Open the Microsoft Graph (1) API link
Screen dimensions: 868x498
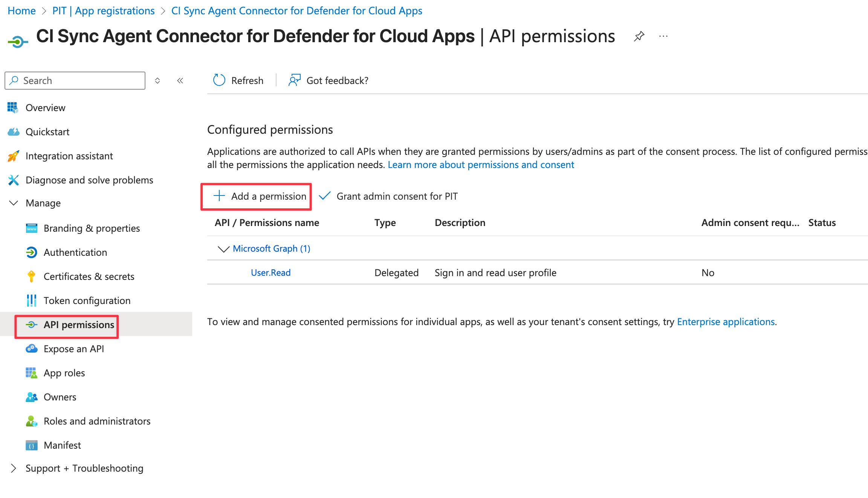(x=272, y=249)
